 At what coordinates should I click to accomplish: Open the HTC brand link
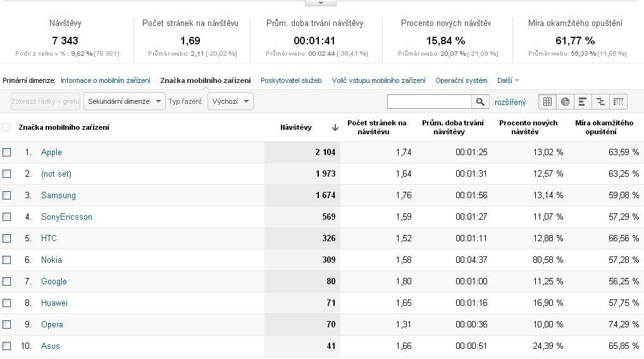(49, 238)
